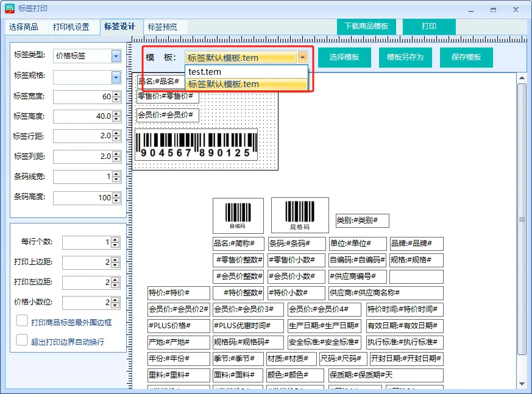Enable 打印商品标签最外围边框 checkbox
The image size is (532, 394).
(22, 321)
